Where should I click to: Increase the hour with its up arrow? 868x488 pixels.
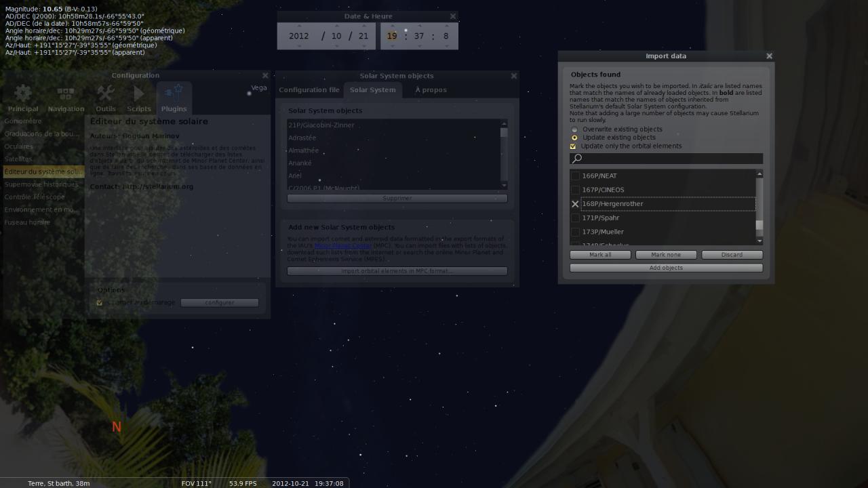392,26
